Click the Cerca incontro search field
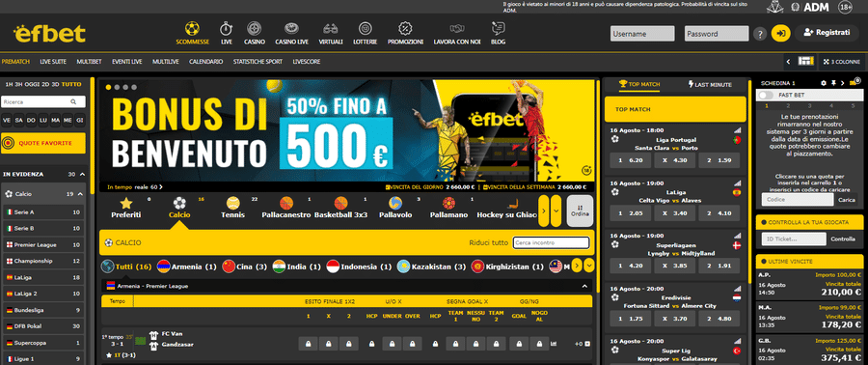868x365 pixels. [x=551, y=242]
